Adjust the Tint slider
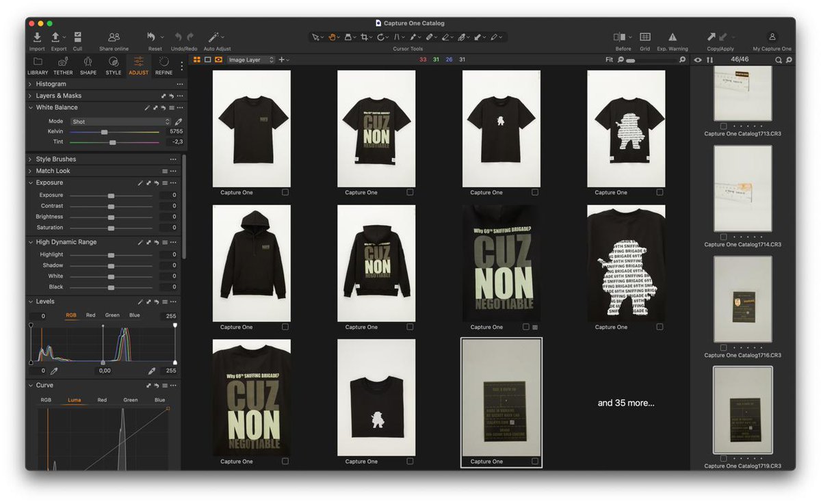 point(112,142)
